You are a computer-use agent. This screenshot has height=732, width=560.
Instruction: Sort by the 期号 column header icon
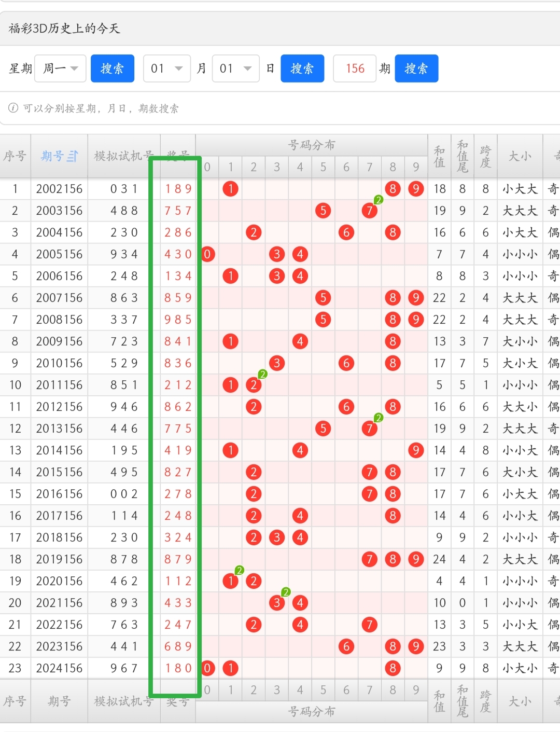click(x=73, y=156)
